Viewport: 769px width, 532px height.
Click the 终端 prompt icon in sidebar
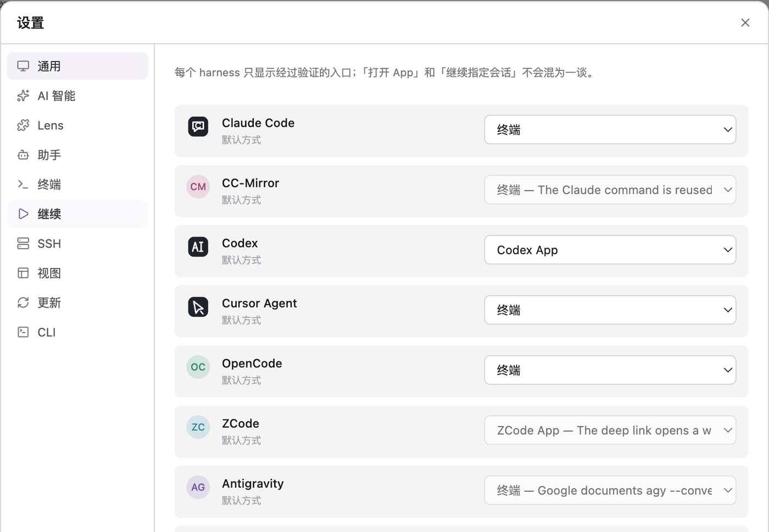pos(23,184)
